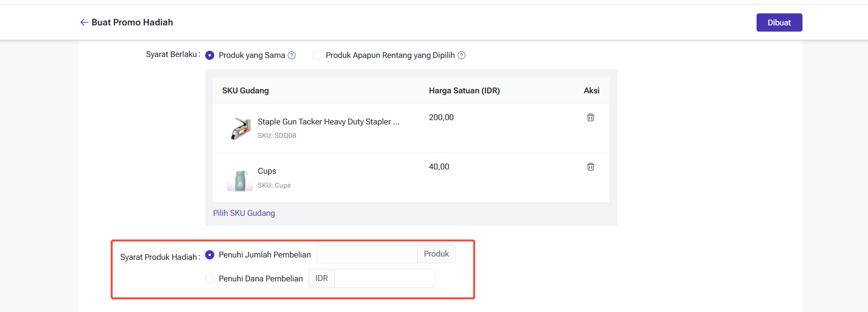The width and height of the screenshot is (868, 312).
Task: Open help icon beside Produk Apapun Rentang yang Dipilih
Action: [461, 56]
